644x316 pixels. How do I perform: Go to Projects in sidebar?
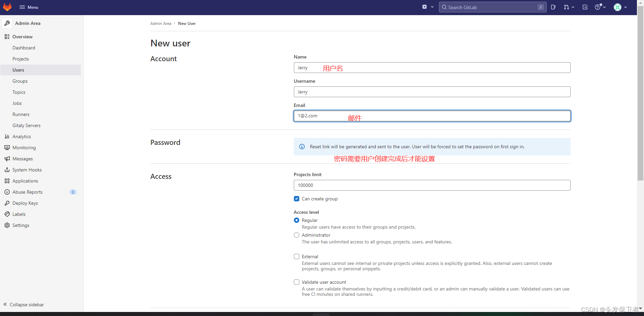tap(21, 59)
